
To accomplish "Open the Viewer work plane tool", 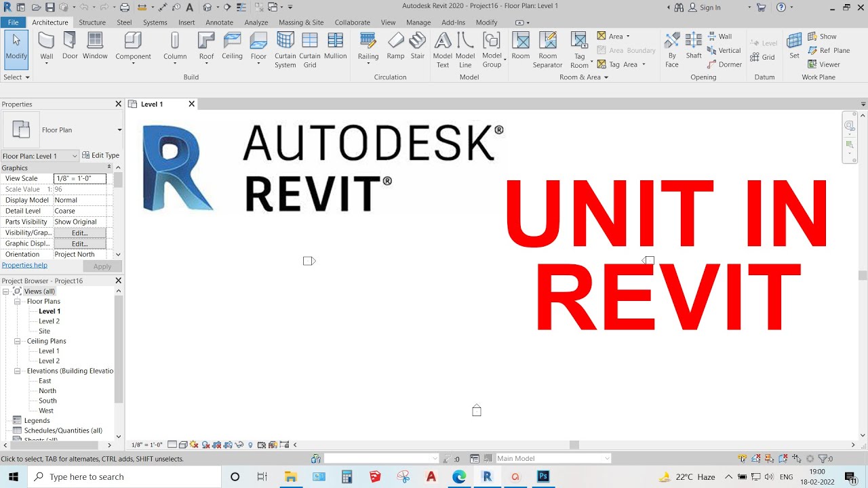I will pyautogui.click(x=824, y=64).
